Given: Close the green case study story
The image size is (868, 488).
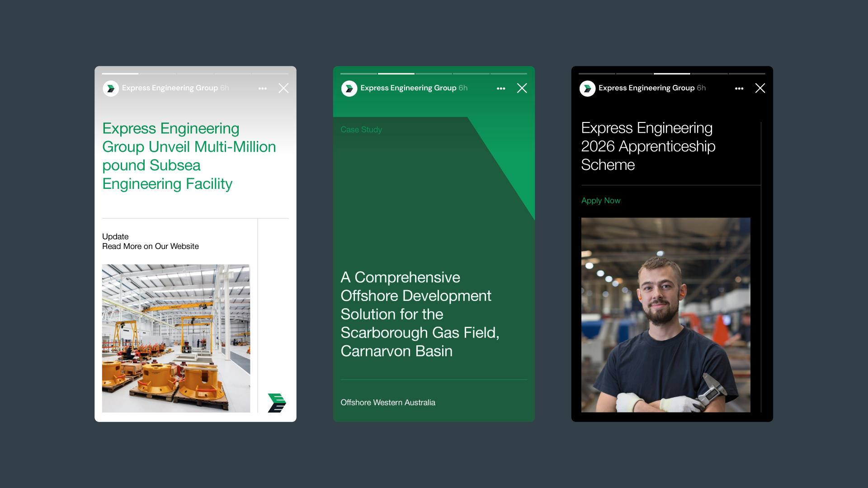Looking at the screenshot, I should [x=522, y=88].
